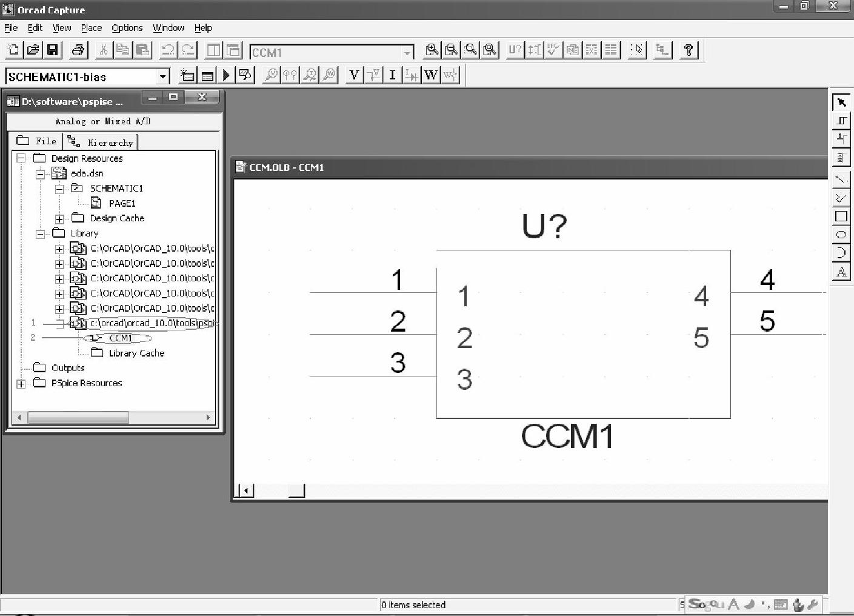Expand the first OrCAD library entry

point(59,249)
